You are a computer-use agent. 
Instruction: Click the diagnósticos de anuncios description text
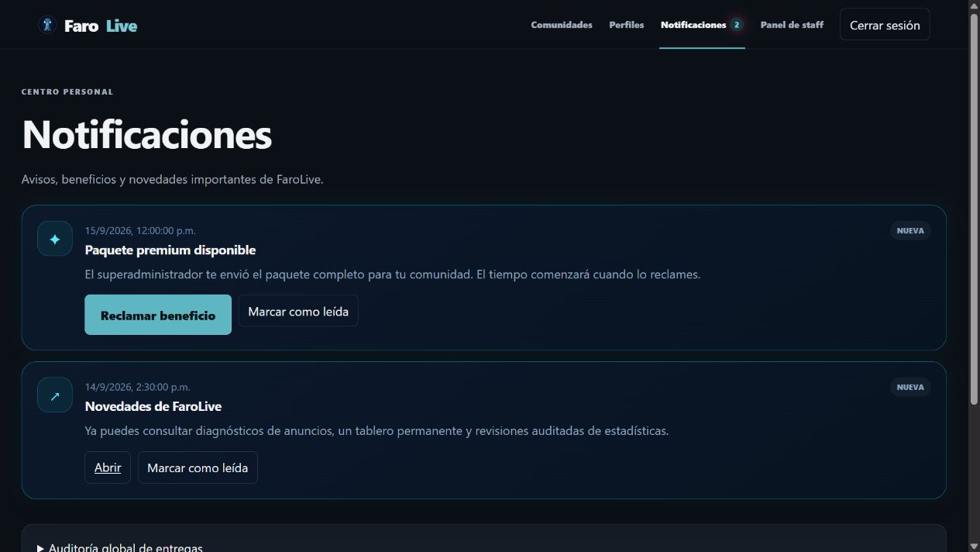(x=377, y=430)
